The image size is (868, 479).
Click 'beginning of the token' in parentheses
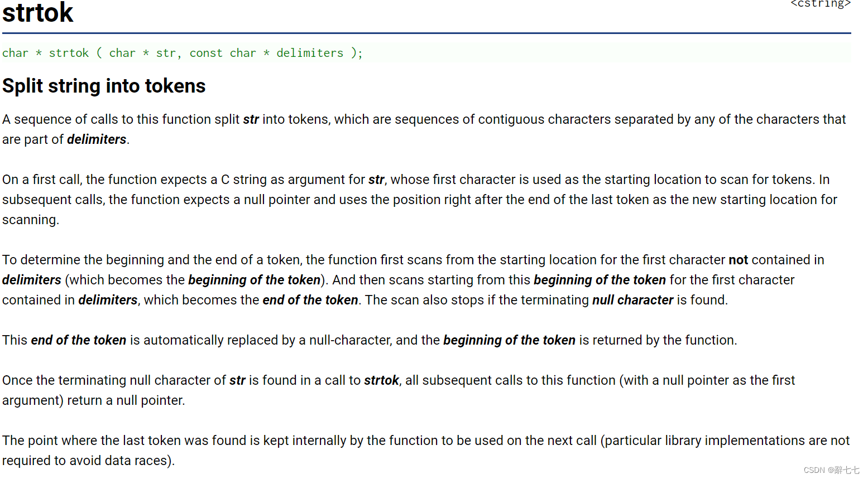[255, 280]
